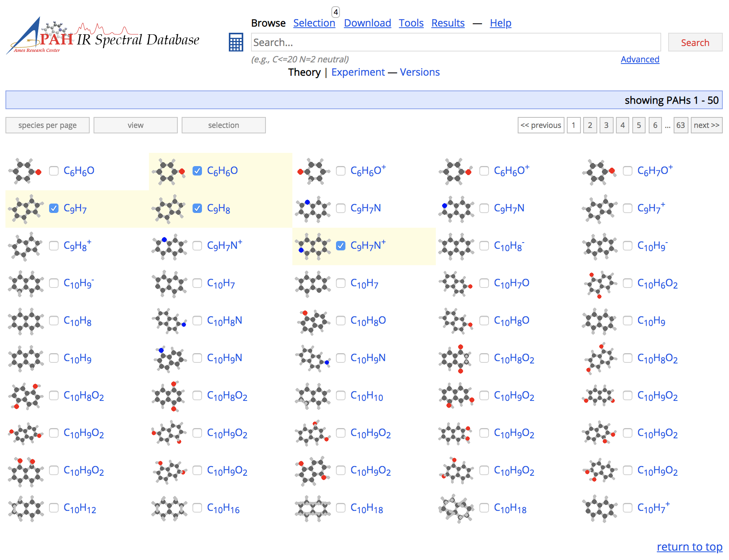Select the Theory database label
The width and height of the screenshot is (729, 560).
tap(304, 72)
